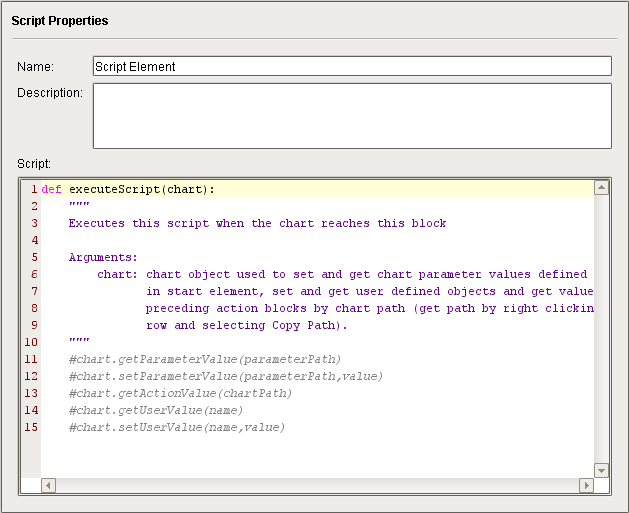Viewport: 629px width, 513px height.
Task: Select the #chart.getActionValue(chartPath) line
Action: coord(180,393)
